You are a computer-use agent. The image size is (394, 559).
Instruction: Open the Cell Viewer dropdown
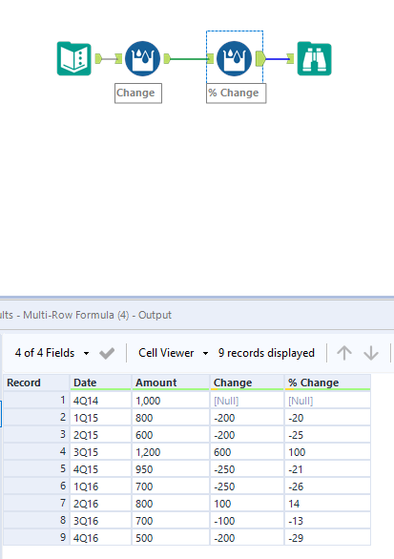point(173,353)
